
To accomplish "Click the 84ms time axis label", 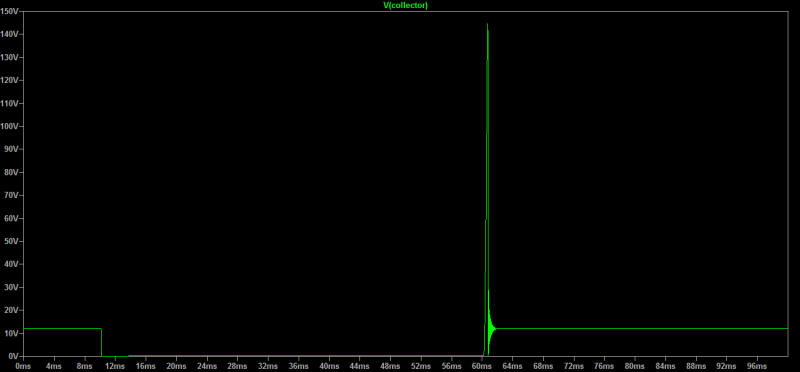I will (x=666, y=366).
